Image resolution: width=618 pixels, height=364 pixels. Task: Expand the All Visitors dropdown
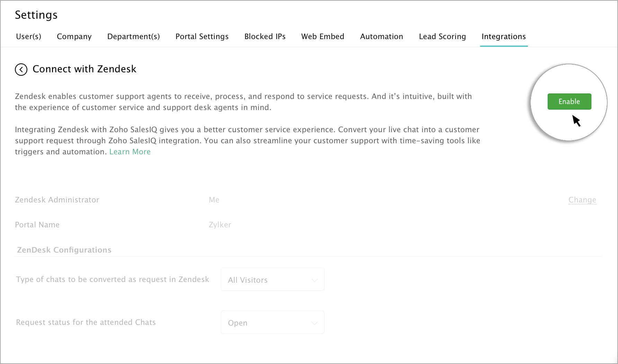(273, 280)
